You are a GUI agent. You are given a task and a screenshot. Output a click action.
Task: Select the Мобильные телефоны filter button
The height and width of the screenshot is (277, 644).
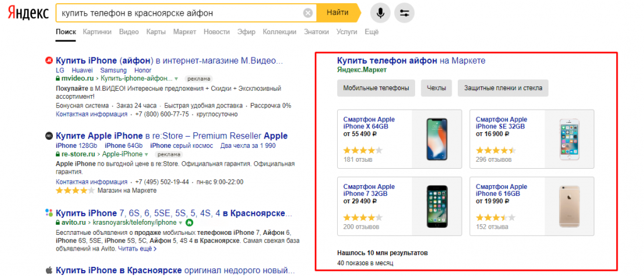point(376,88)
